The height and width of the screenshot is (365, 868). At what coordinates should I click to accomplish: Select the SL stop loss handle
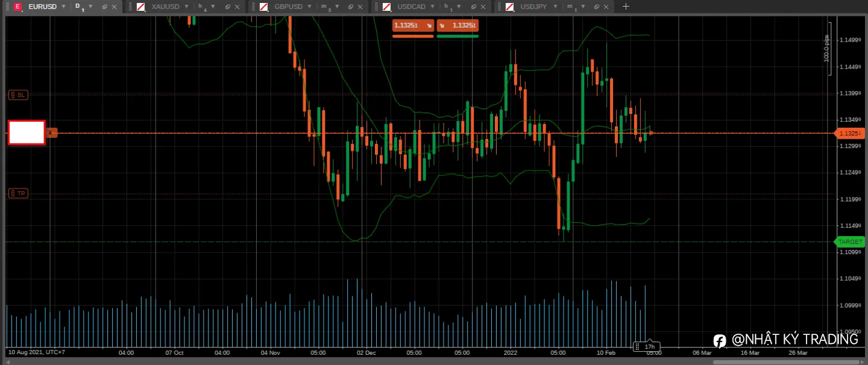coord(18,95)
